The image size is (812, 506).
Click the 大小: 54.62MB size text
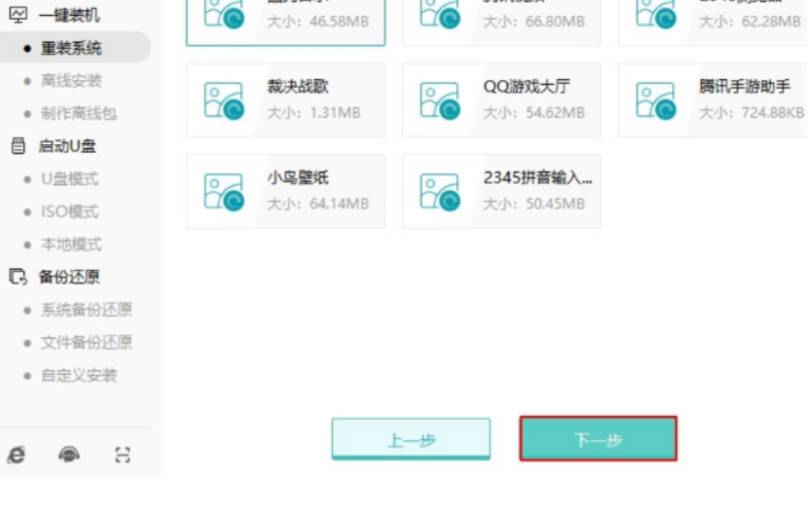pyautogui.click(x=533, y=113)
